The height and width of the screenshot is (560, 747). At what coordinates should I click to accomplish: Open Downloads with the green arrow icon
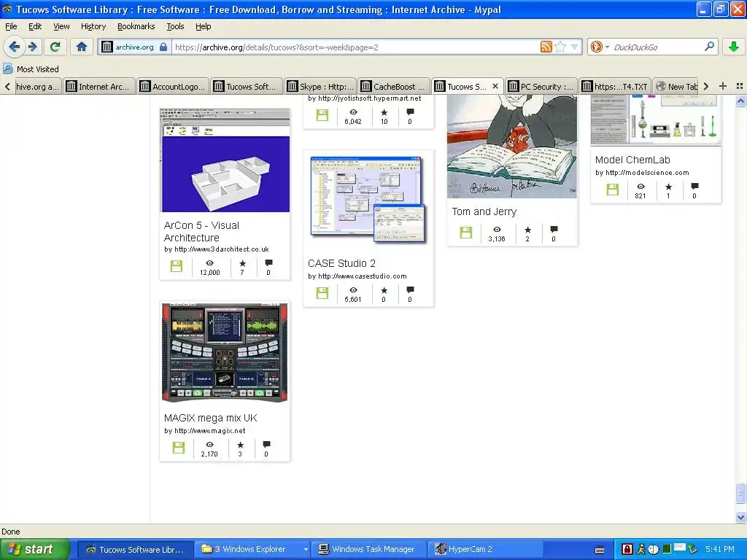(x=734, y=47)
